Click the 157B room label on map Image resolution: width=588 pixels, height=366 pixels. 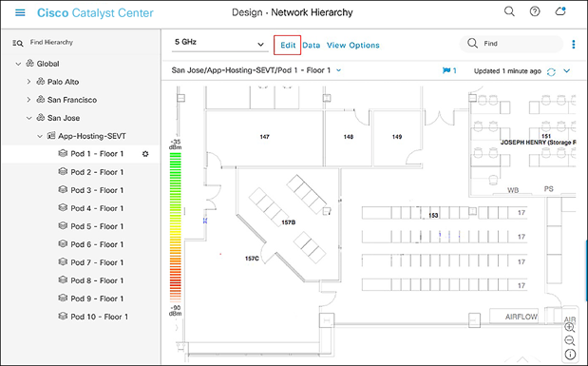(289, 222)
